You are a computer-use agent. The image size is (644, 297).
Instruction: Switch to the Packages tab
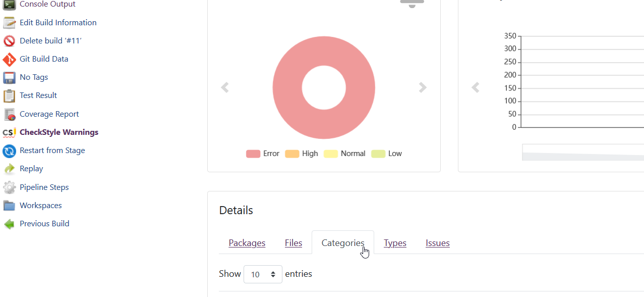point(247,243)
